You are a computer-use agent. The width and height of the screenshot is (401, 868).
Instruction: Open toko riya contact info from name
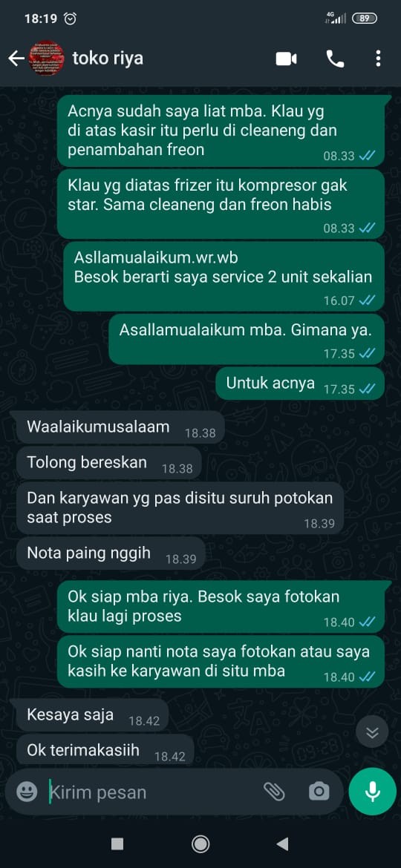coord(108,58)
